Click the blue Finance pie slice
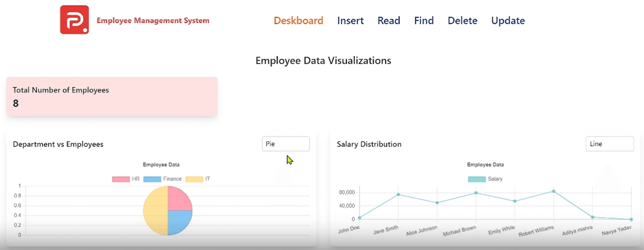 [178, 222]
